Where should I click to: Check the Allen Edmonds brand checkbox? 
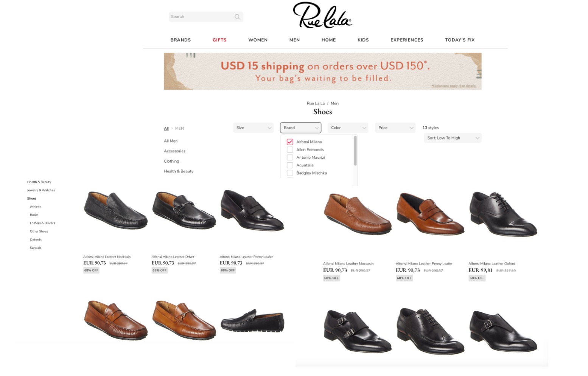[290, 150]
